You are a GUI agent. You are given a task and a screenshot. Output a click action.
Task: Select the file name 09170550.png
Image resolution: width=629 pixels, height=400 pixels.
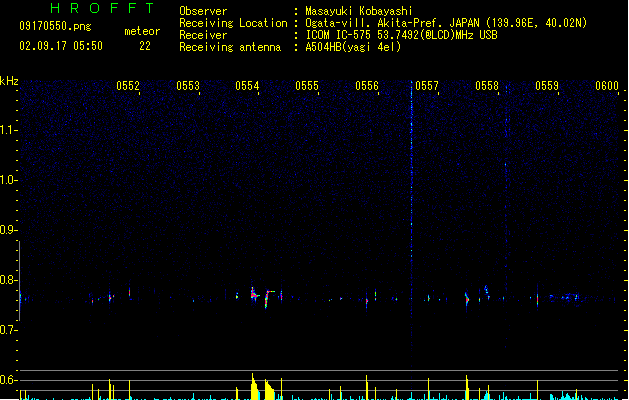[x=55, y=26]
